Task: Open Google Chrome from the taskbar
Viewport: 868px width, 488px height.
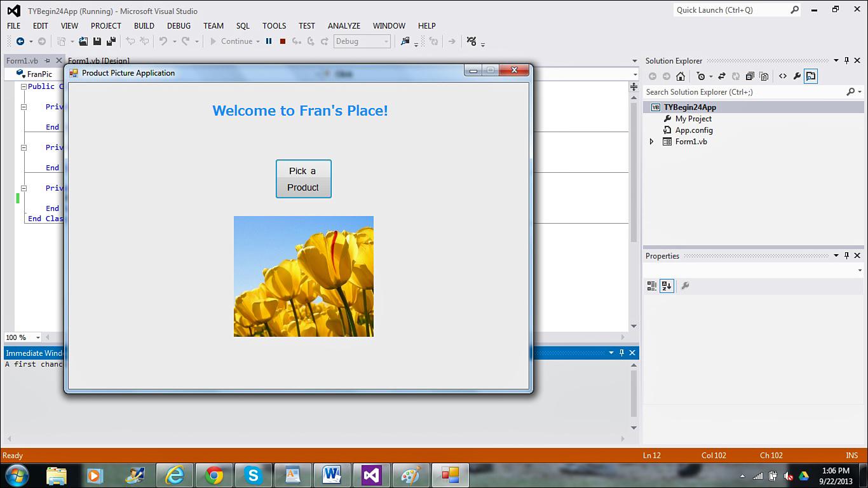Action: tap(214, 475)
